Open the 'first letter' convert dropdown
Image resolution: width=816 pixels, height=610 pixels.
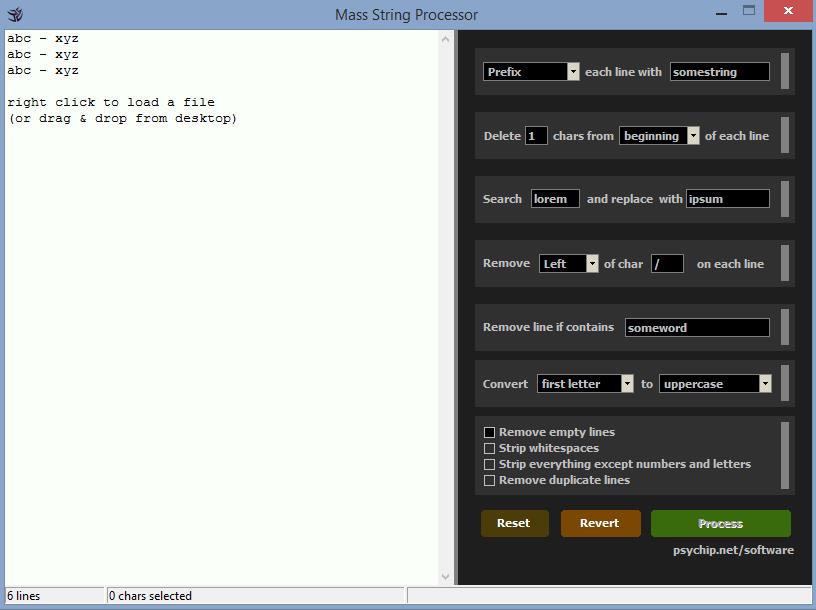[x=585, y=384]
